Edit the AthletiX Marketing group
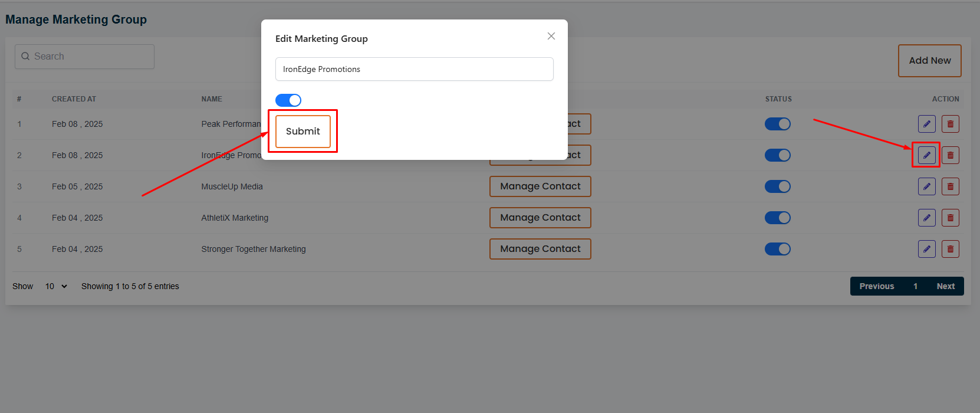 click(926, 218)
